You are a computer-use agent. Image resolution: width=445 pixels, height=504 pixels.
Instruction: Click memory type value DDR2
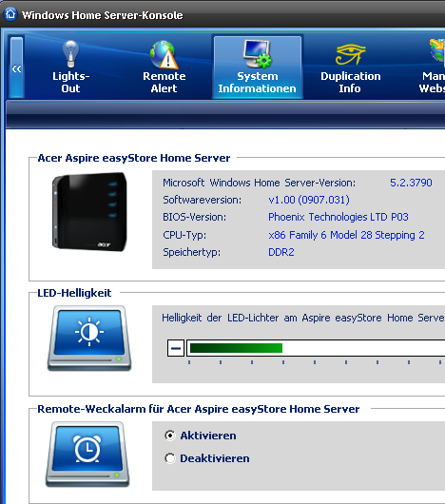(281, 252)
